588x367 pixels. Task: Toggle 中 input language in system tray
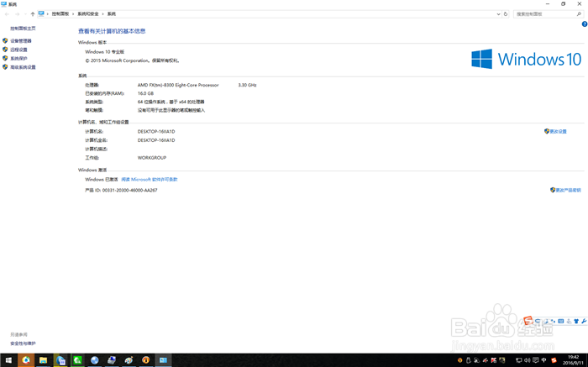coord(543,360)
